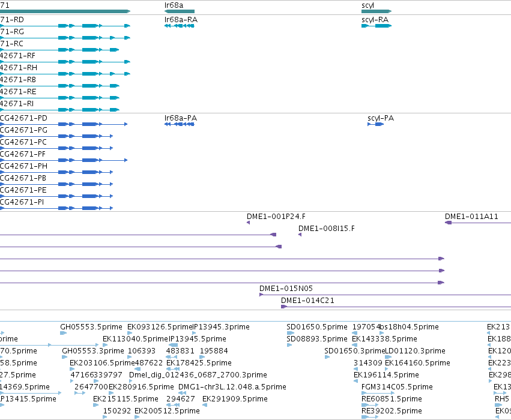This screenshot has width=511, height=420.
Task: Click EST label EK143338.5prime
Action: (x=384, y=339)
